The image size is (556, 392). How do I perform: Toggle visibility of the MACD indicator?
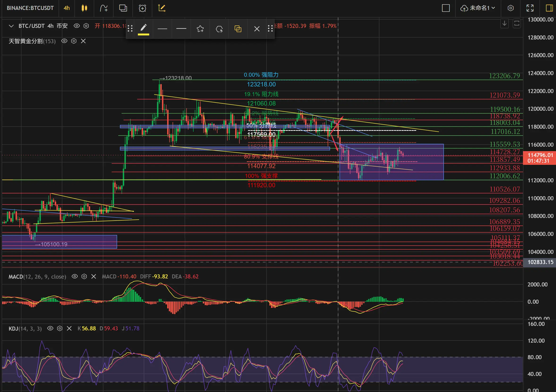75,276
